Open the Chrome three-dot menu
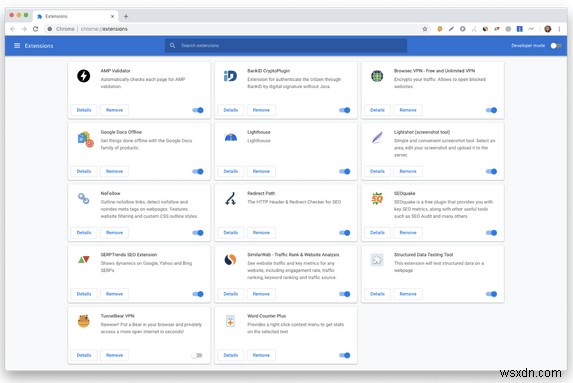Screen dimensions: 573x383 click(x=559, y=29)
